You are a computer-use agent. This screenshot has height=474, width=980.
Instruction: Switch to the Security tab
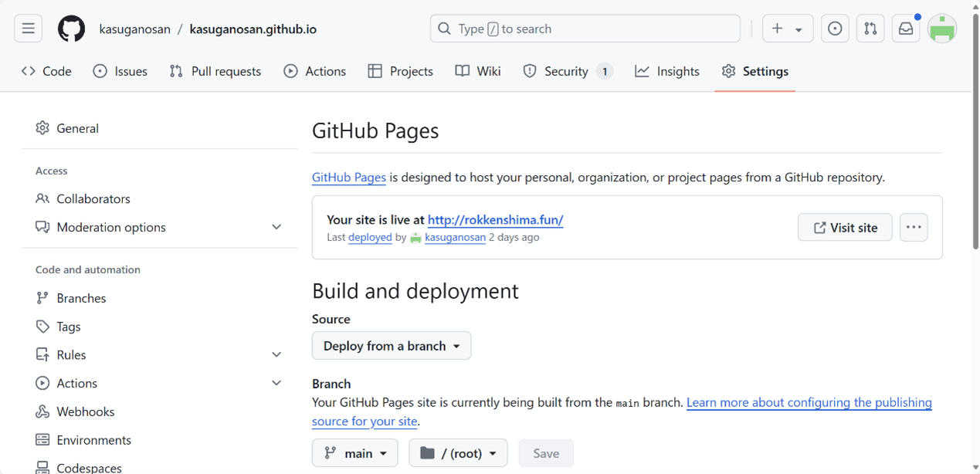(x=568, y=71)
